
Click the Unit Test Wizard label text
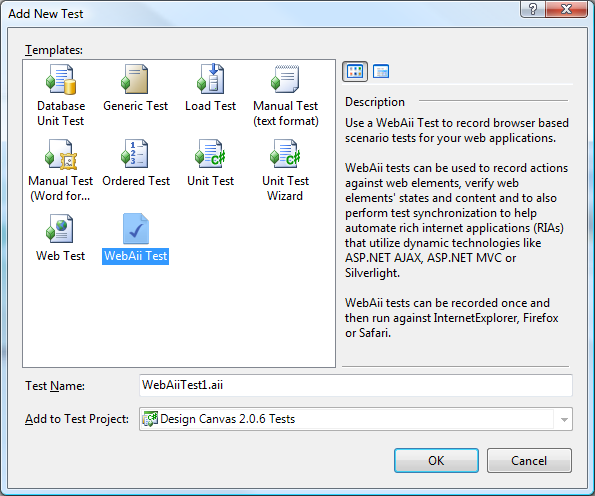pyautogui.click(x=285, y=189)
